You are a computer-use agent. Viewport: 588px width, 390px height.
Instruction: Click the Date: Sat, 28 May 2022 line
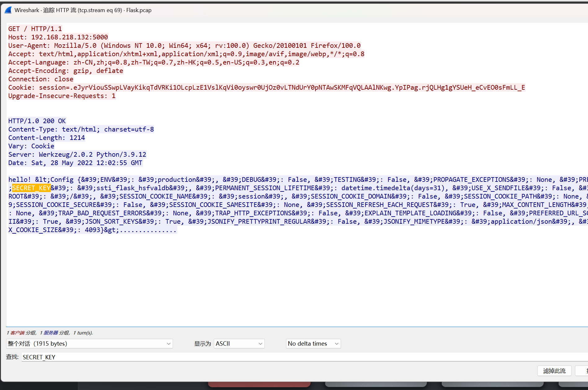75,163
